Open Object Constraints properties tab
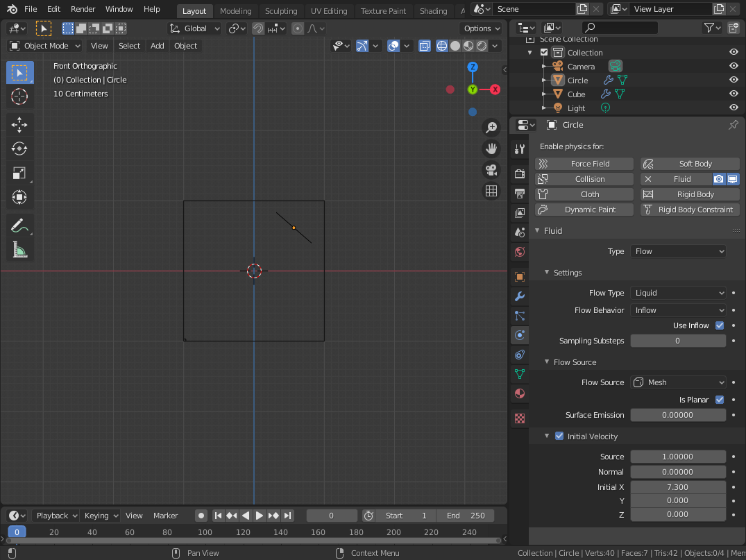Image resolution: width=746 pixels, height=560 pixels. 520,355
